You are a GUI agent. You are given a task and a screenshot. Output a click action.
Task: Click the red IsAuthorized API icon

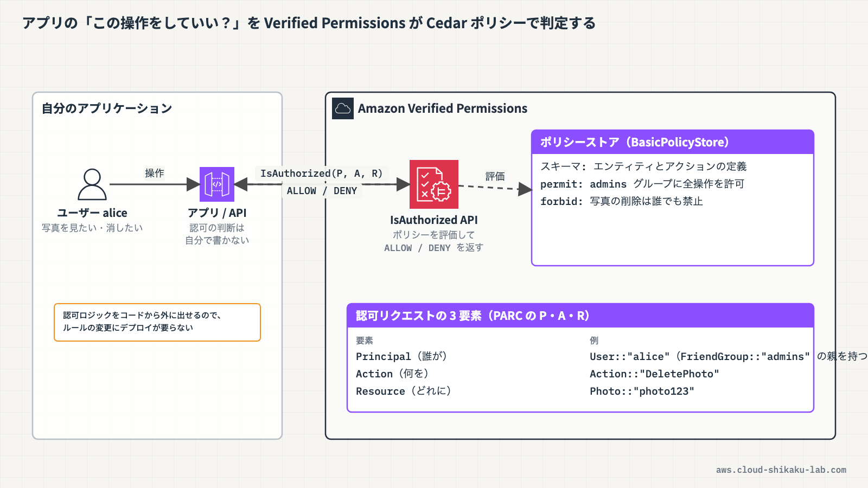point(434,184)
